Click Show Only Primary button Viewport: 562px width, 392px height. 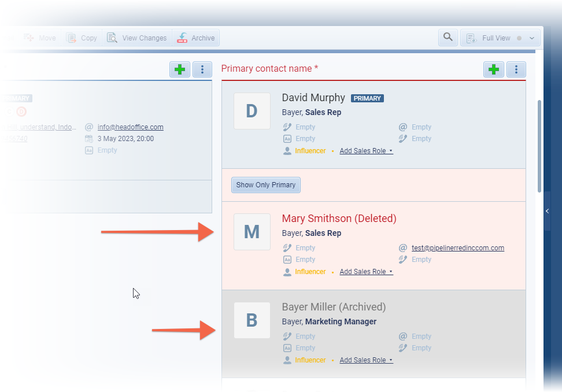click(265, 185)
